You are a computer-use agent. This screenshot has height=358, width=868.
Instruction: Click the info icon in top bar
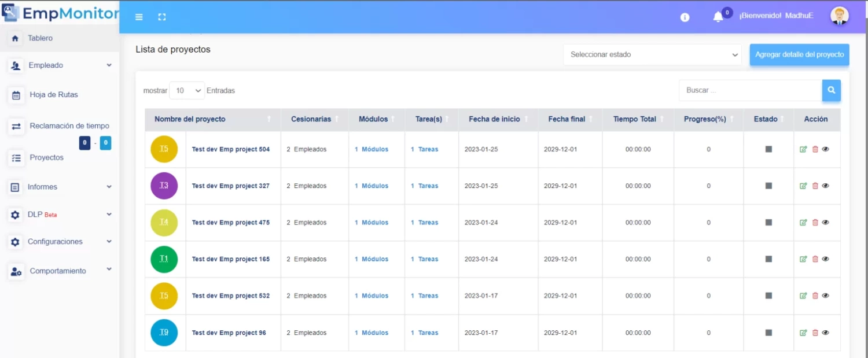[685, 17]
